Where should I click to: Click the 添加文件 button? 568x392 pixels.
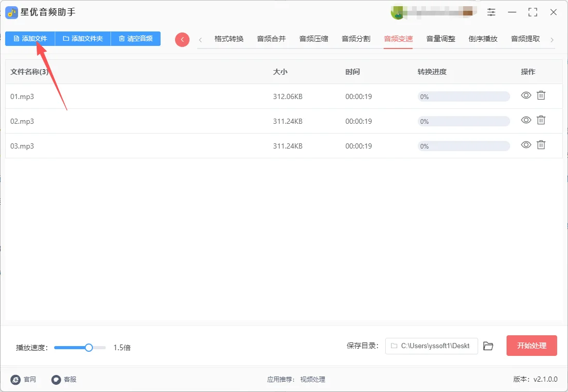click(x=29, y=39)
